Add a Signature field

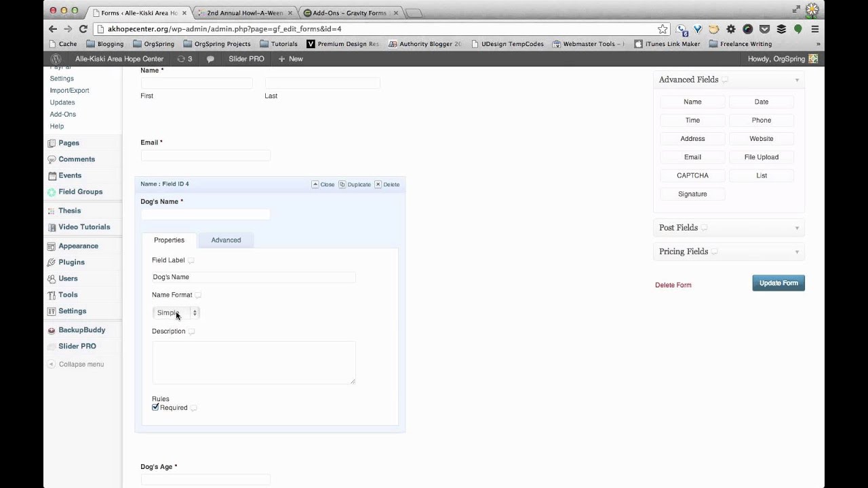click(x=692, y=194)
